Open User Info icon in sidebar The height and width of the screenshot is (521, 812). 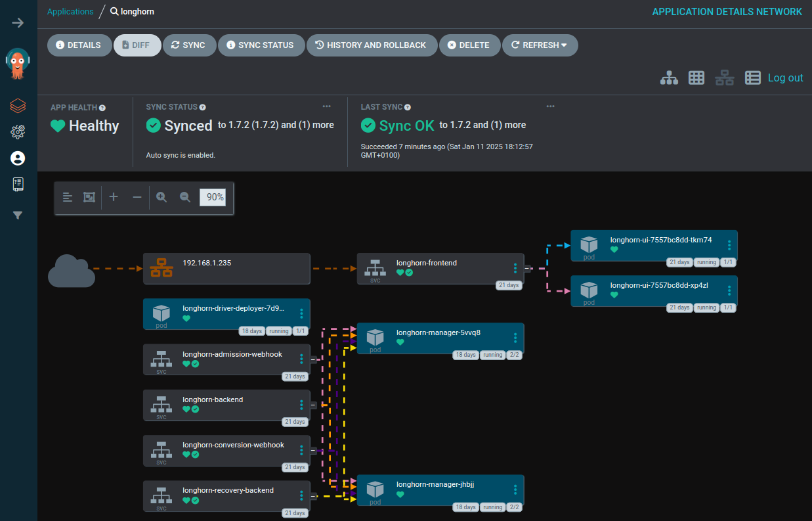click(x=18, y=158)
